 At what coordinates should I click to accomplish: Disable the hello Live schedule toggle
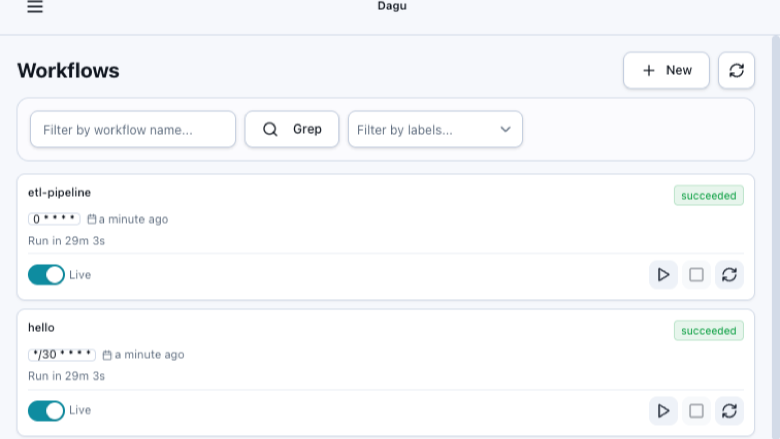46,411
